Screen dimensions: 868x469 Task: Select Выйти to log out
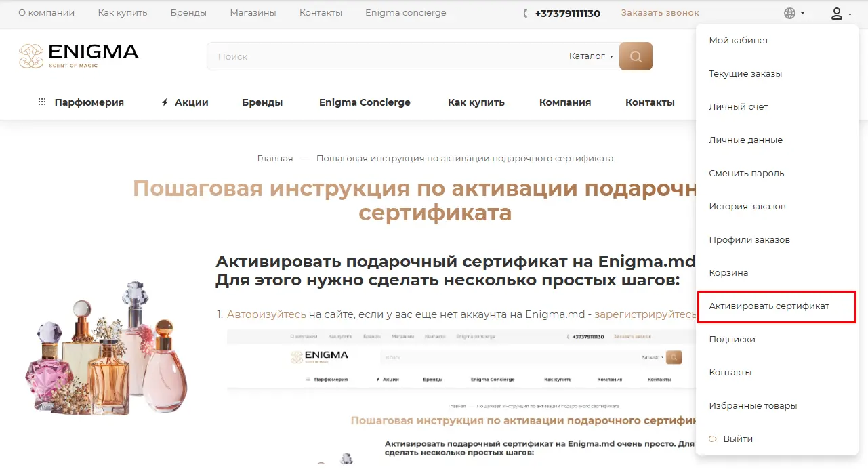738,439
